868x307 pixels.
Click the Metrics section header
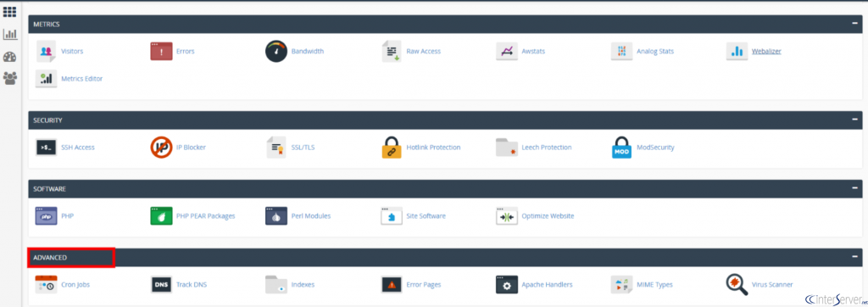(444, 25)
